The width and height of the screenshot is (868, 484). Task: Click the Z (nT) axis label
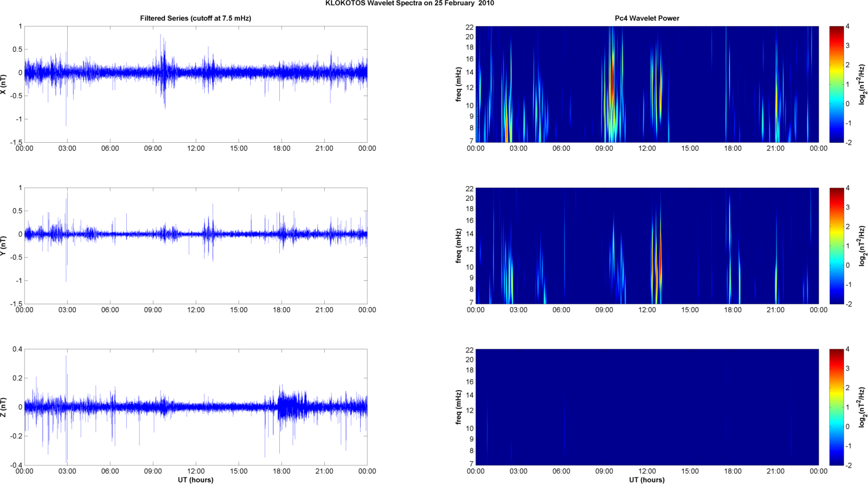(x=4, y=407)
